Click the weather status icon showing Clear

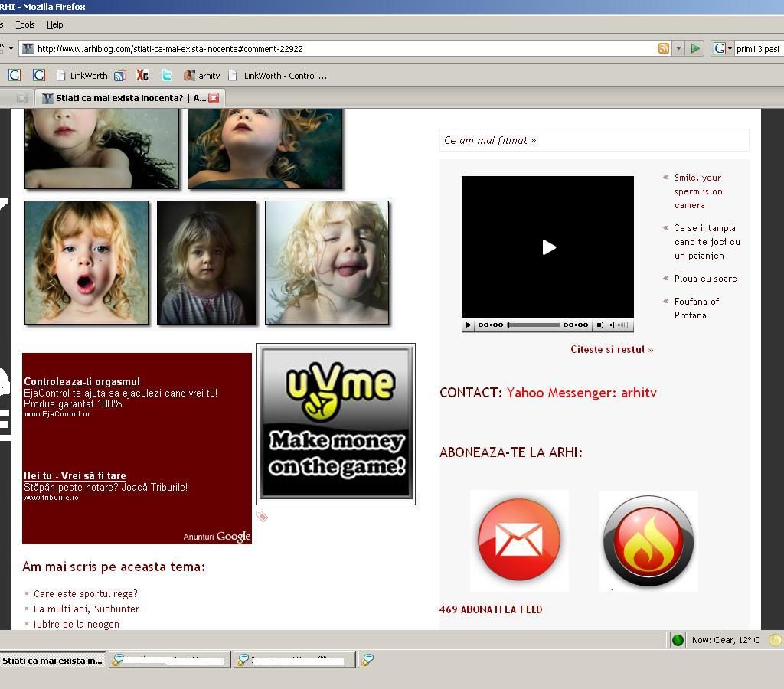[678, 640]
